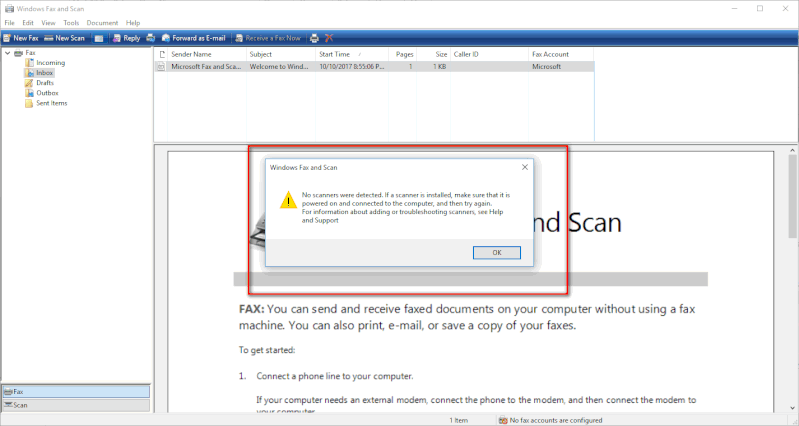Click the preview pane scroll down arrow
The height and width of the screenshot is (426, 799).
pyautogui.click(x=793, y=408)
